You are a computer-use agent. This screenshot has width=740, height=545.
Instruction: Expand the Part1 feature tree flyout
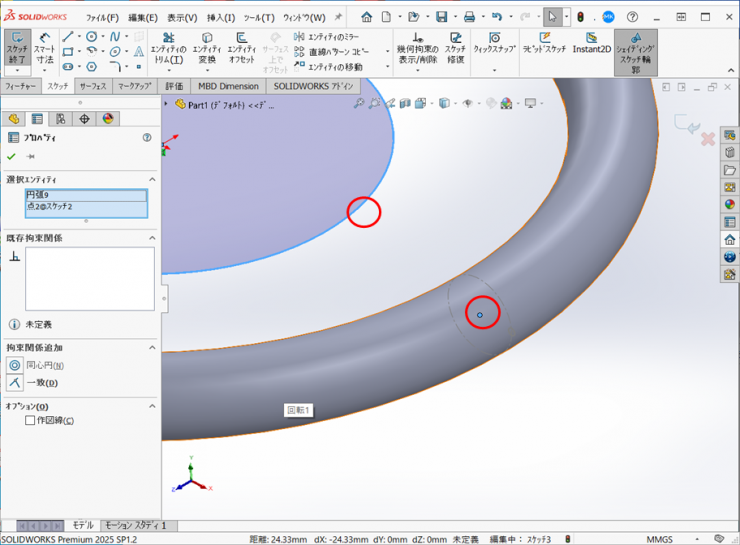[167, 103]
